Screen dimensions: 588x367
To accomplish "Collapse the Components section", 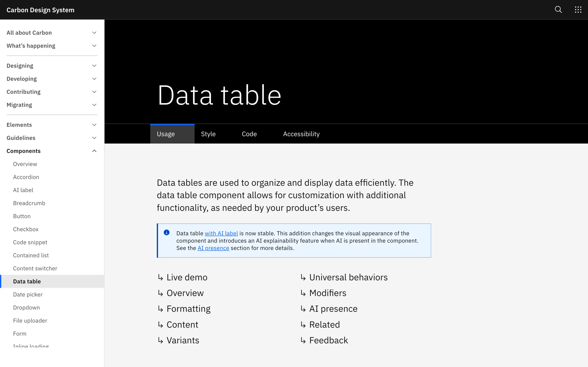I will pos(94,151).
